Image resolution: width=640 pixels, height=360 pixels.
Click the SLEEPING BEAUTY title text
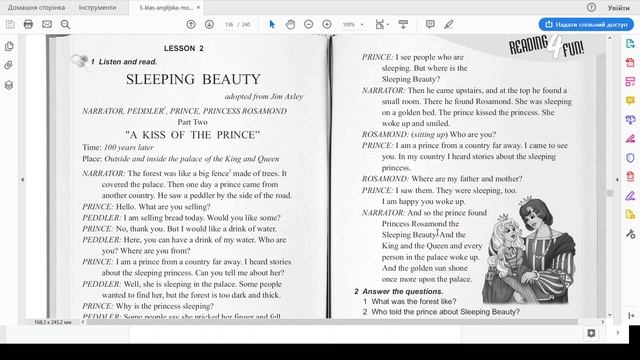coord(193,79)
